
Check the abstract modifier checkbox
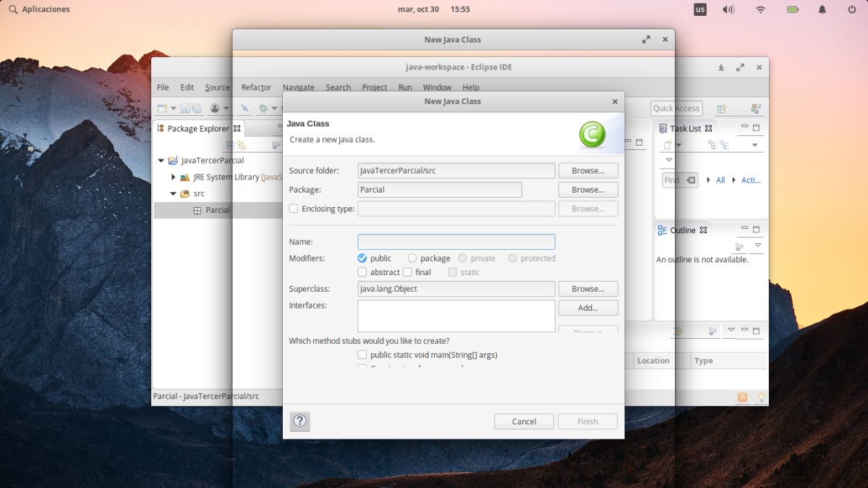[x=362, y=272]
